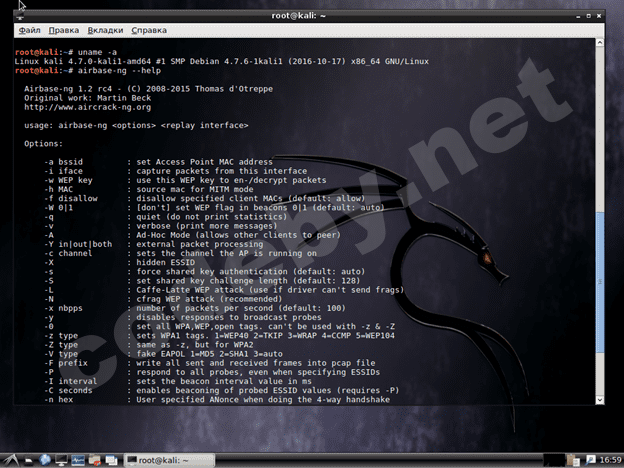Close the root@kali terminal window
624x468 pixels.
tap(599, 16)
